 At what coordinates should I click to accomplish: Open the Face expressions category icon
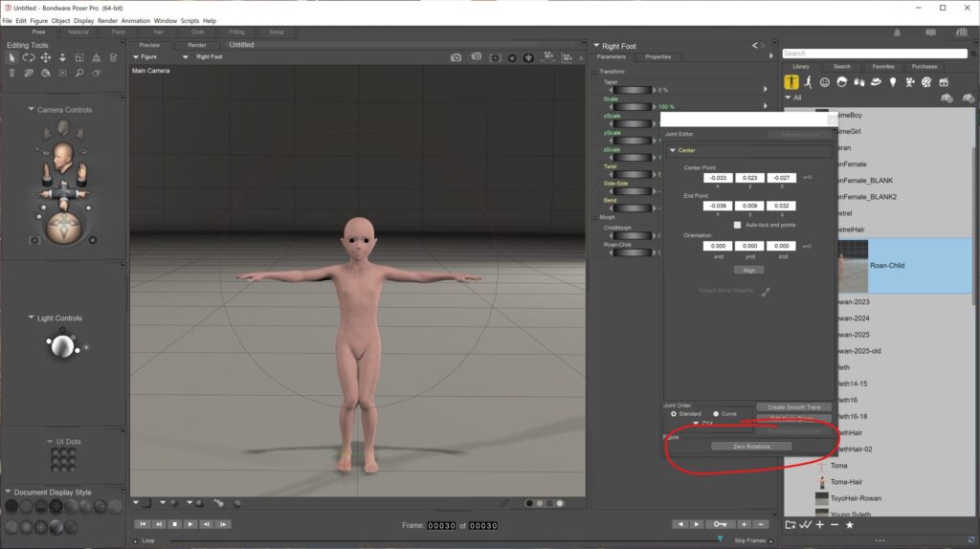825,82
